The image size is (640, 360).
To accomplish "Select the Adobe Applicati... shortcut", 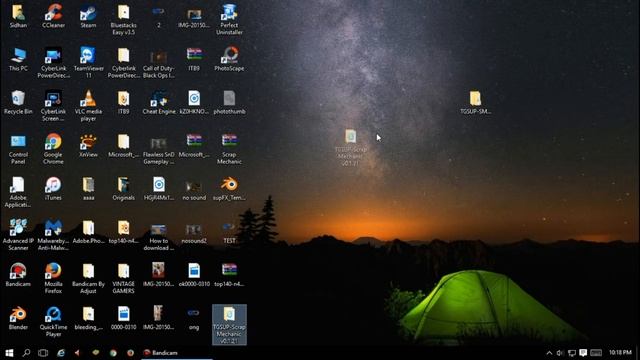I will (18, 192).
